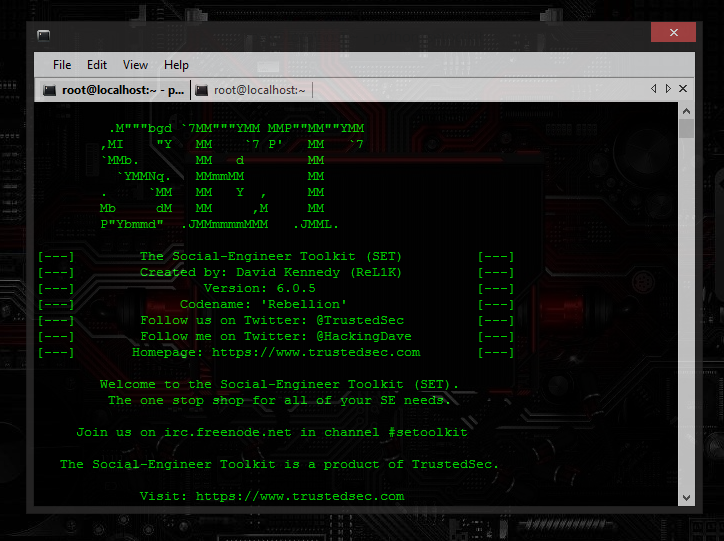Screen dimensions: 724x541
Task: Click 'The one stop shop for all of your SE needs.'
Action: [279, 401]
